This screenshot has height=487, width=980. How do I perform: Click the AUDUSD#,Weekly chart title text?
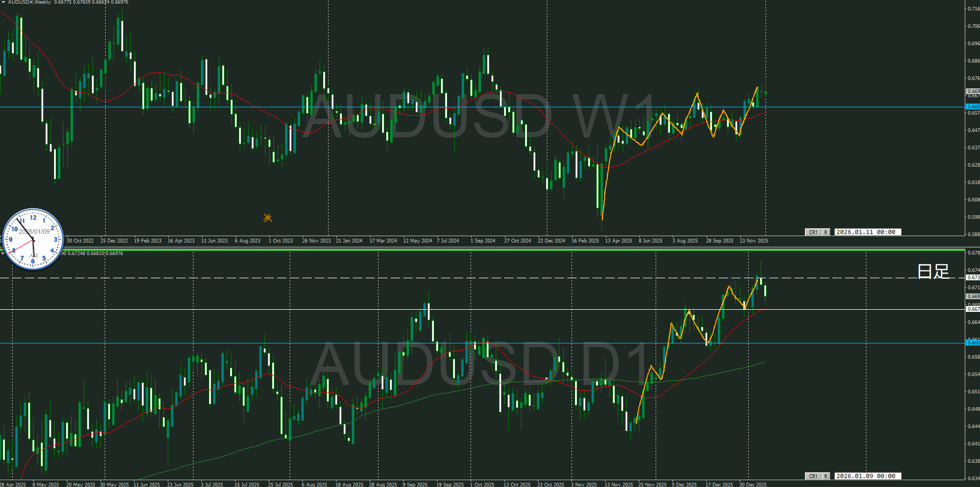tap(29, 3)
